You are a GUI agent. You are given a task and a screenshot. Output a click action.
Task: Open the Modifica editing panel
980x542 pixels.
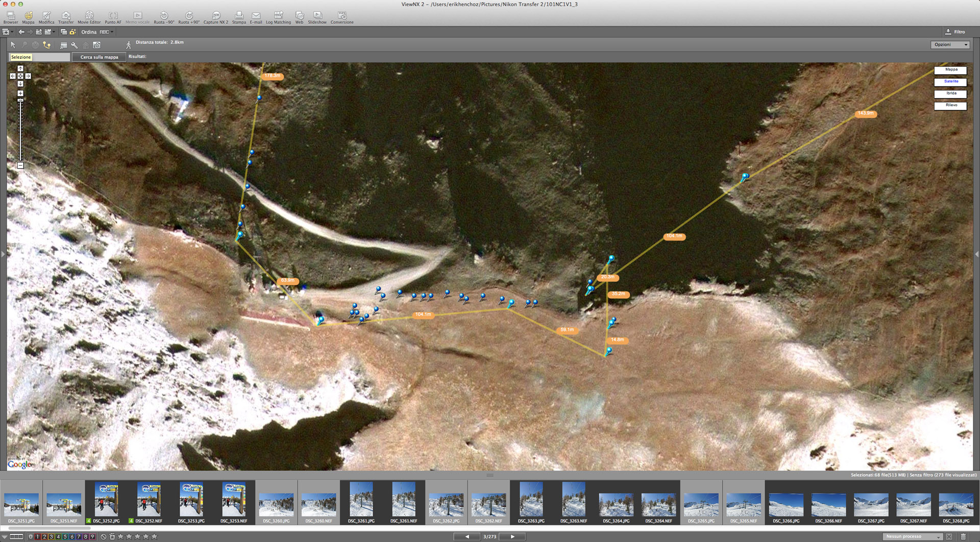tap(46, 18)
